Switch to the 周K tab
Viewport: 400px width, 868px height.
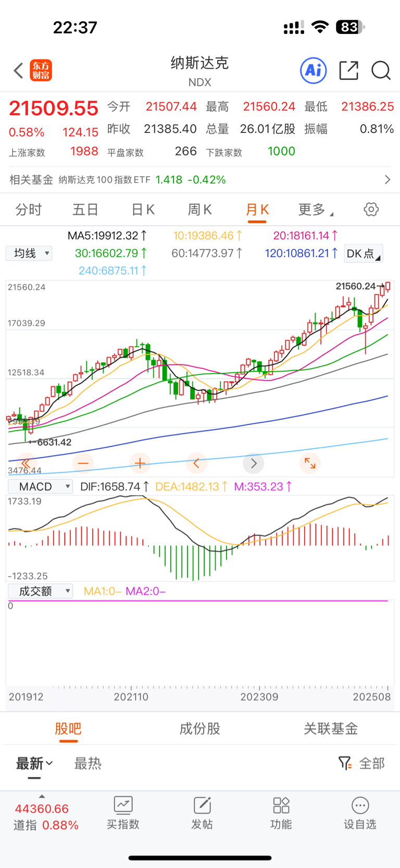point(199,210)
